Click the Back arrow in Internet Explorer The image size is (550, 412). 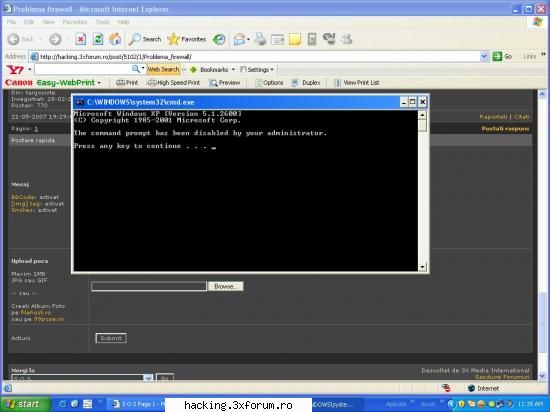click(14, 39)
